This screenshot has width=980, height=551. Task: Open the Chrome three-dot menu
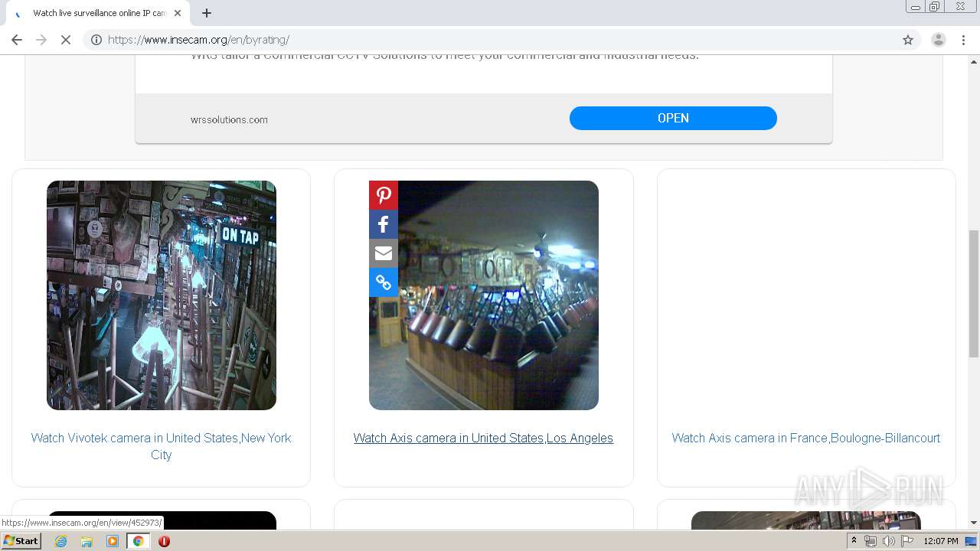tap(964, 40)
